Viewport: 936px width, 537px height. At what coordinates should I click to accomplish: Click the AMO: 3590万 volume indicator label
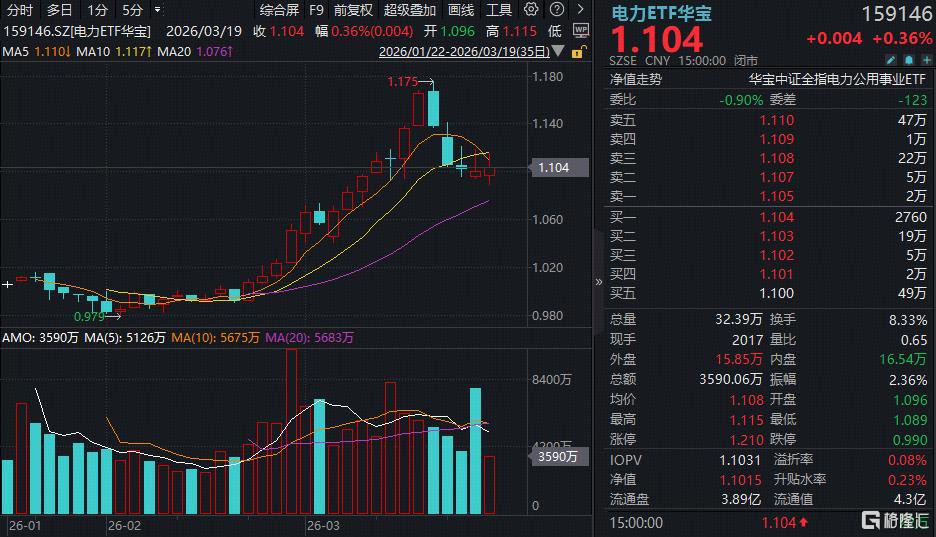pos(41,338)
